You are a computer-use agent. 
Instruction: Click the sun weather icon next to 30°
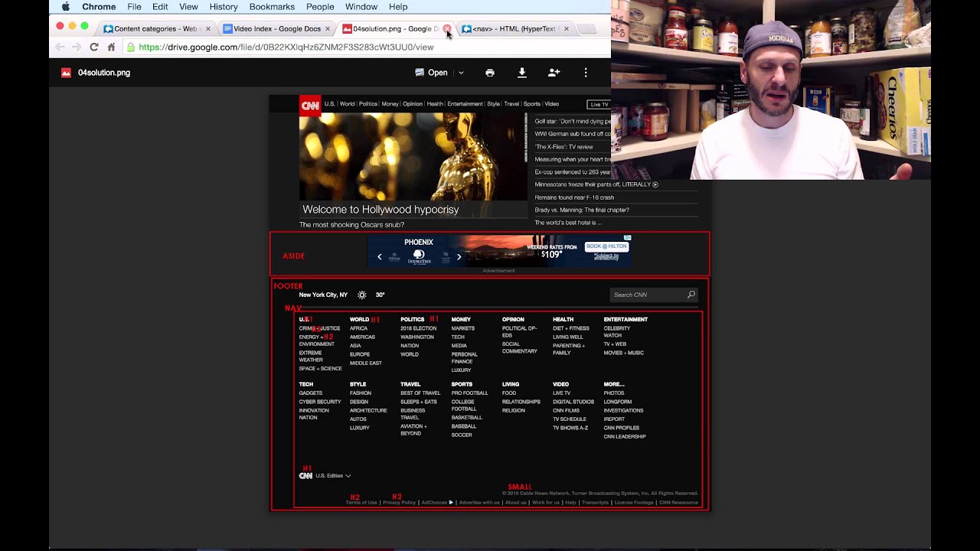[362, 295]
